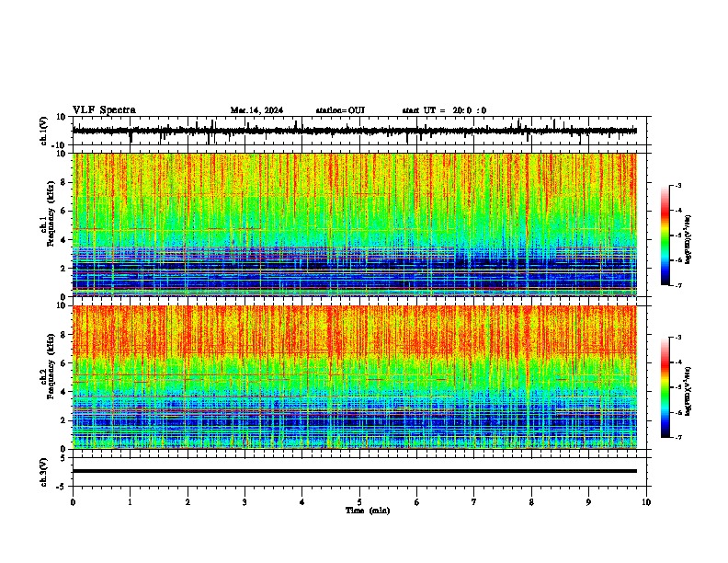Click time axis tick label '6'
728x563 pixels.
417,502
